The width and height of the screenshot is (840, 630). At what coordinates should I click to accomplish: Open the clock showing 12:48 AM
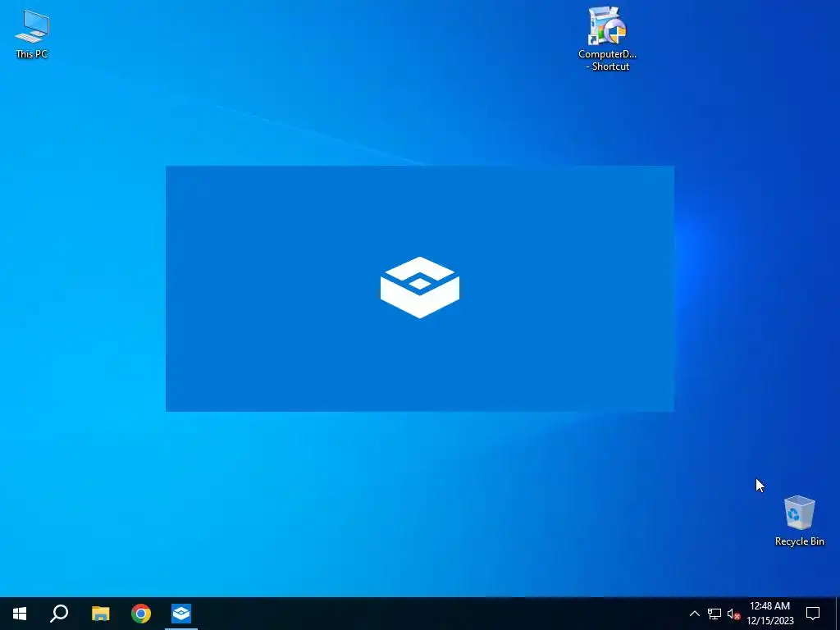(769, 614)
